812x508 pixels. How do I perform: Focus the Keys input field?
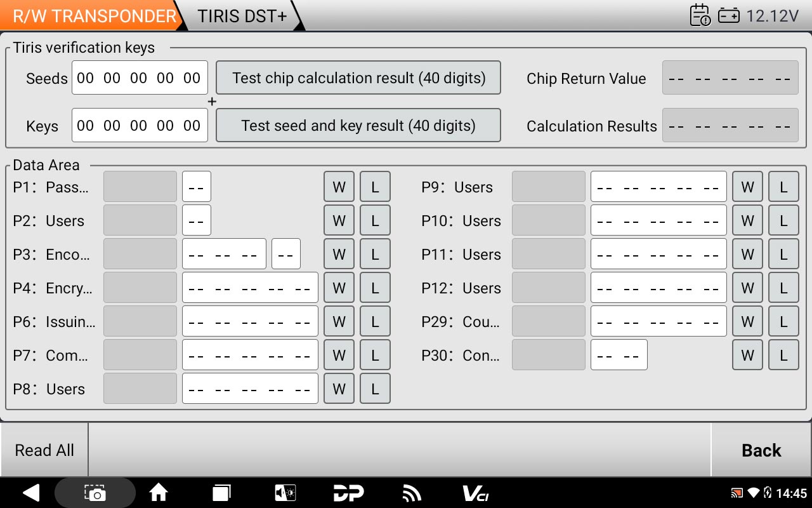(x=140, y=126)
